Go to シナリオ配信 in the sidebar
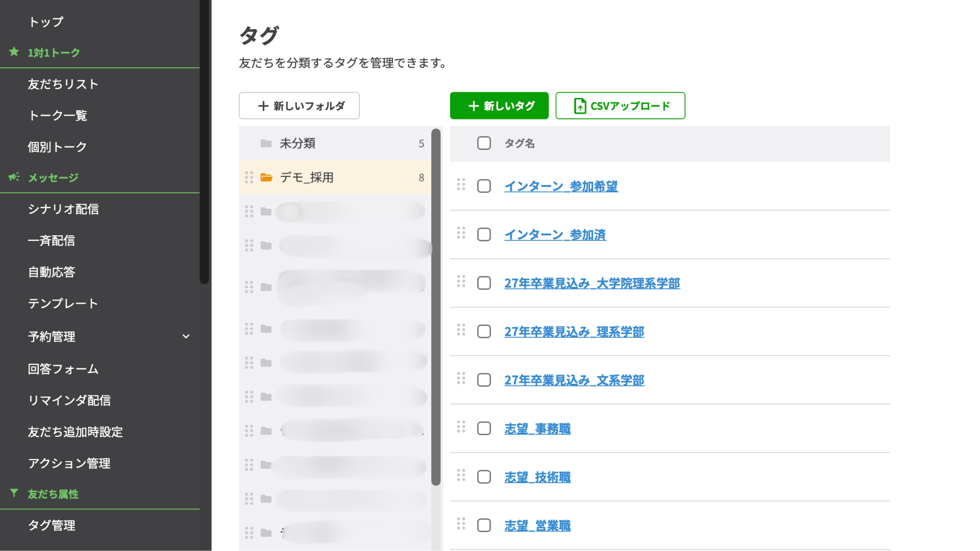The width and height of the screenshot is (980, 551). click(x=63, y=209)
